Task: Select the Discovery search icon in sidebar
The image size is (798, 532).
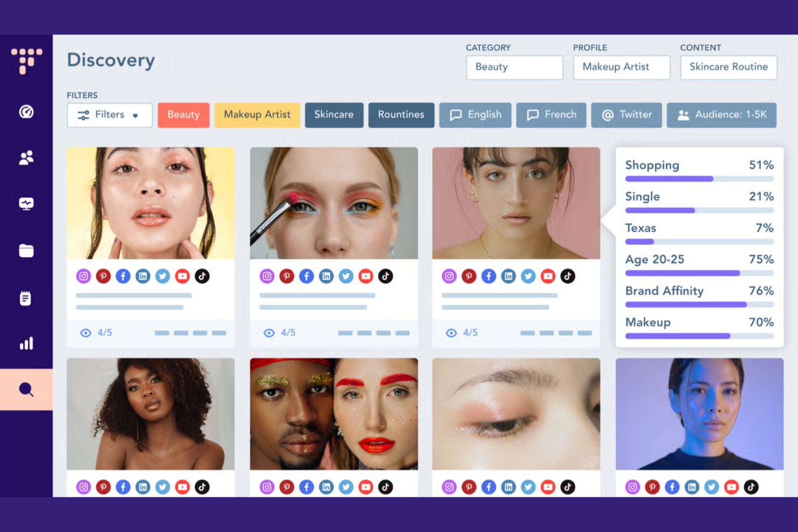Action: point(26,389)
